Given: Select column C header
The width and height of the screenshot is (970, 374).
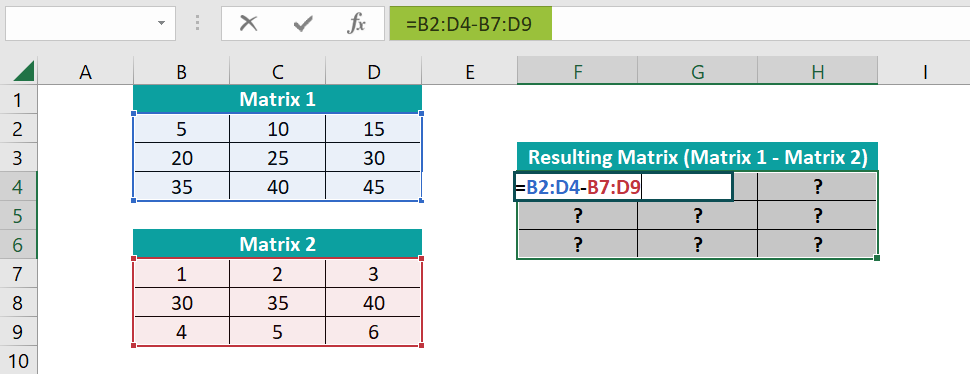Looking at the screenshot, I should [277, 72].
